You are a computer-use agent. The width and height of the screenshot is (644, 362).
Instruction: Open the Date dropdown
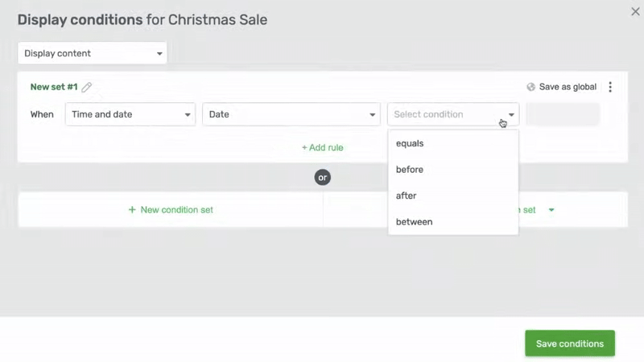coord(291,114)
